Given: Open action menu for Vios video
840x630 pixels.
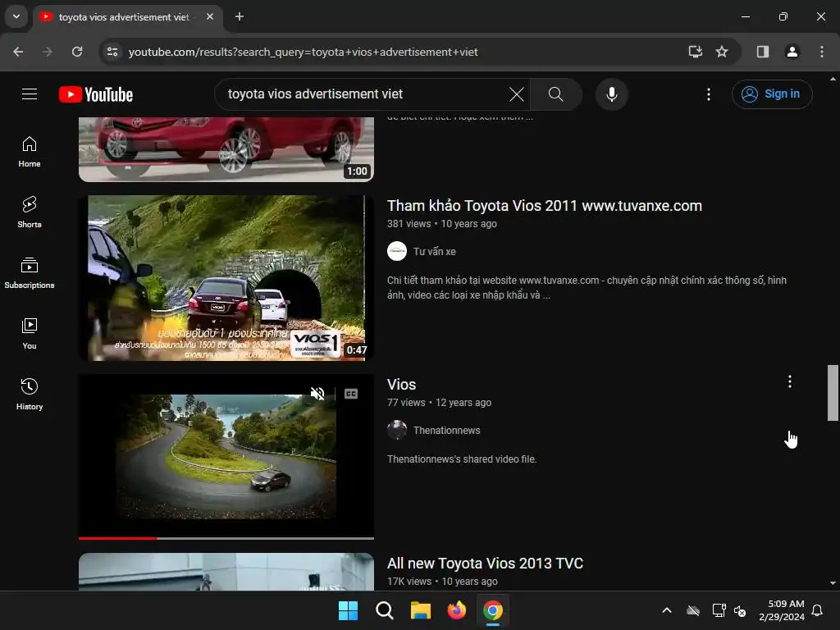Looking at the screenshot, I should point(790,381).
